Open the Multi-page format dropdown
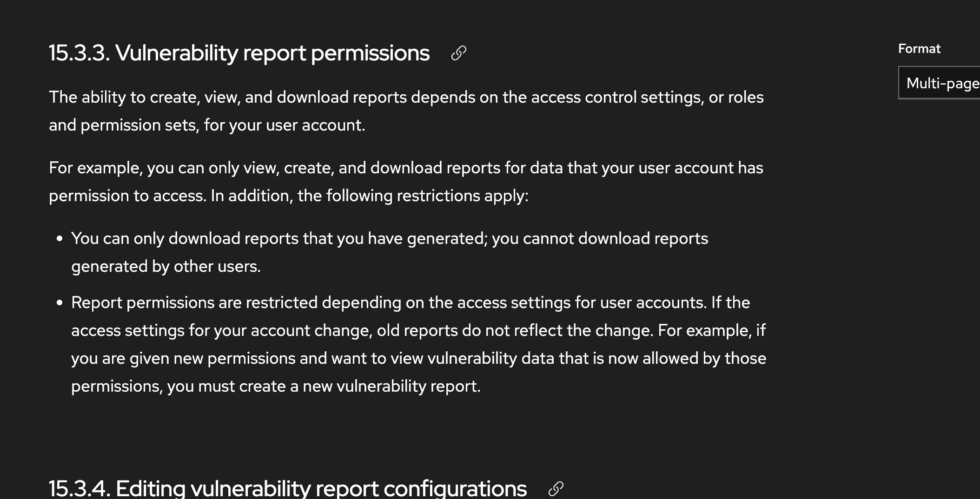 [942, 83]
